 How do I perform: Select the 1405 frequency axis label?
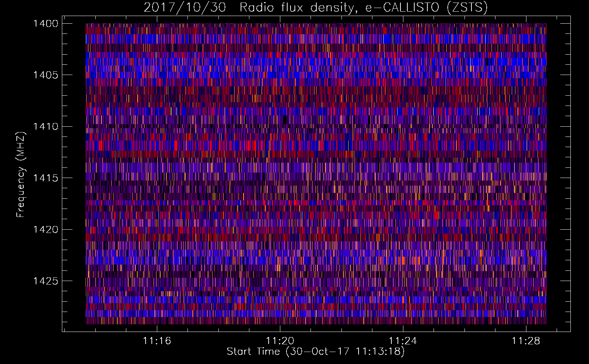tap(46, 75)
